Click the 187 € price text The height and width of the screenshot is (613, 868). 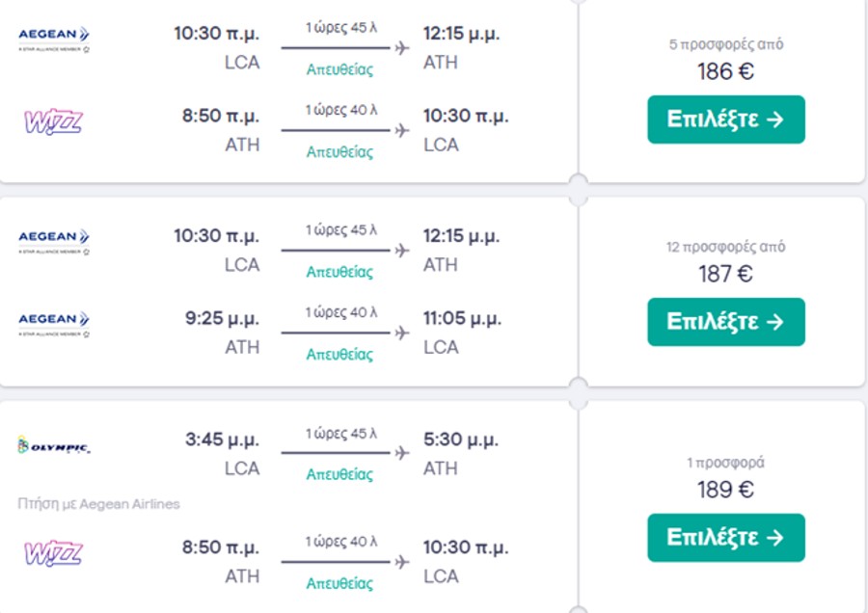point(725,274)
